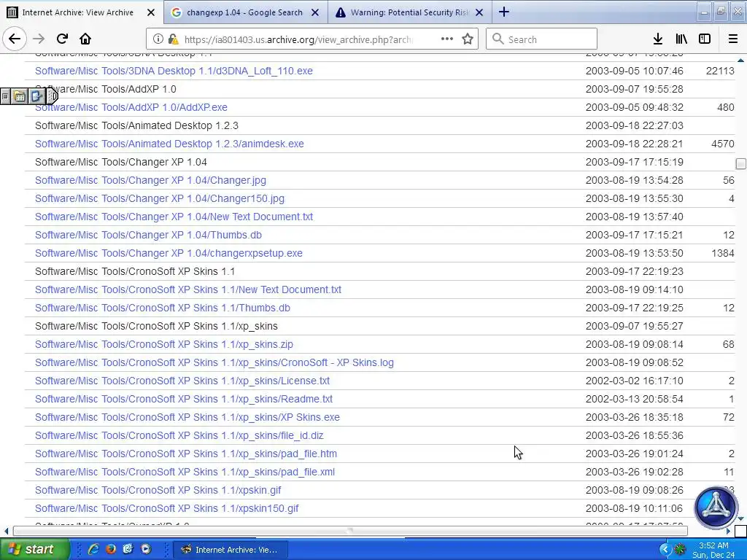This screenshot has width=747, height=560.
Task: Launch Windows Media Player from quick launch
Action: tap(146, 549)
